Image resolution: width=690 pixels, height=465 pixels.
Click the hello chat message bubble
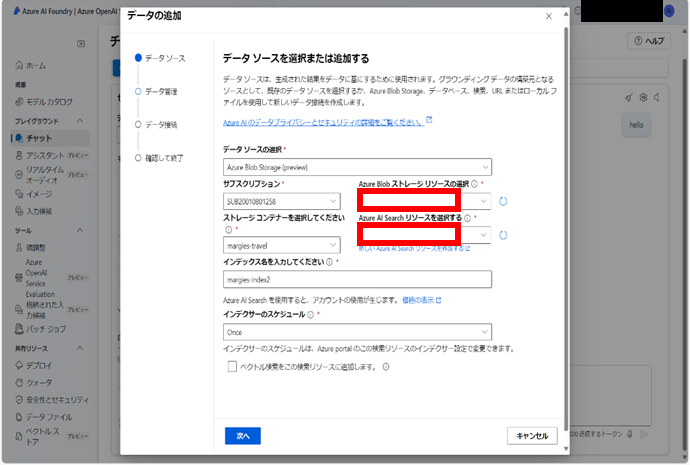(x=636, y=125)
